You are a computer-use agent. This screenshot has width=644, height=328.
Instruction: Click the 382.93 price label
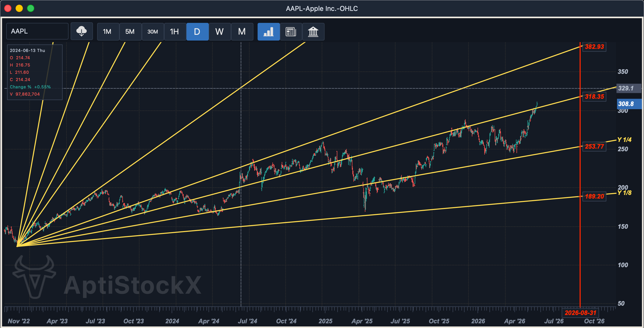tap(594, 47)
